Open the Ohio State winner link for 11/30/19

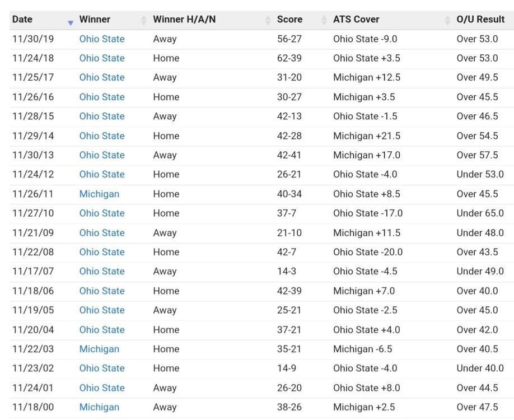coord(102,39)
